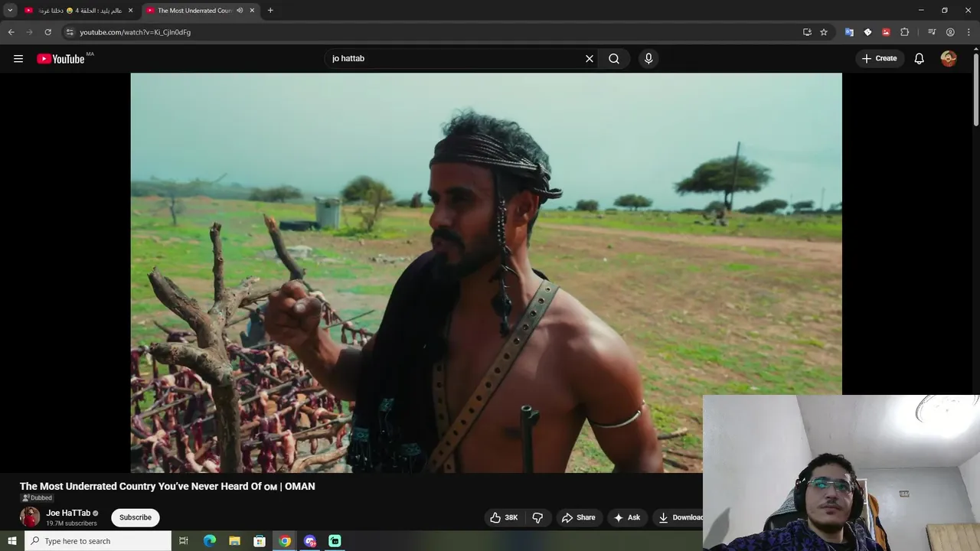The image size is (980, 551).
Task: Open the YouTube notifications bell
Action: 920,59
